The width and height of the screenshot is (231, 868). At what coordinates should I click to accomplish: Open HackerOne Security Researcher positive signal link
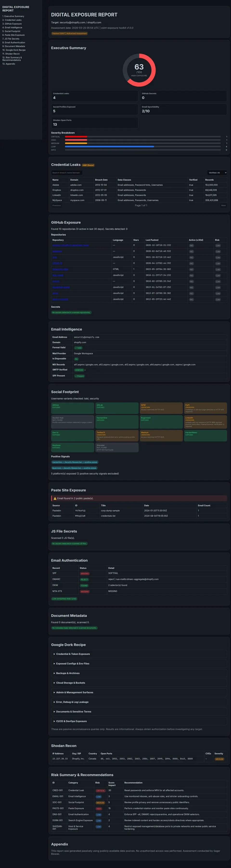click(75, 462)
